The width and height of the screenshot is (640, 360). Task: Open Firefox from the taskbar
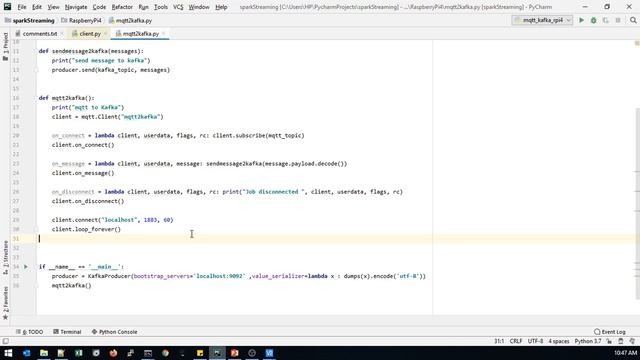(113, 353)
